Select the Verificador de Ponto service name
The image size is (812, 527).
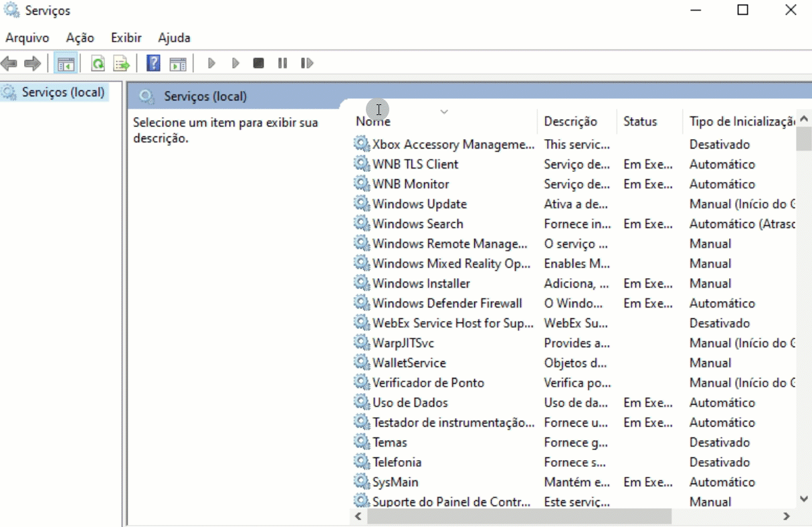coord(428,383)
